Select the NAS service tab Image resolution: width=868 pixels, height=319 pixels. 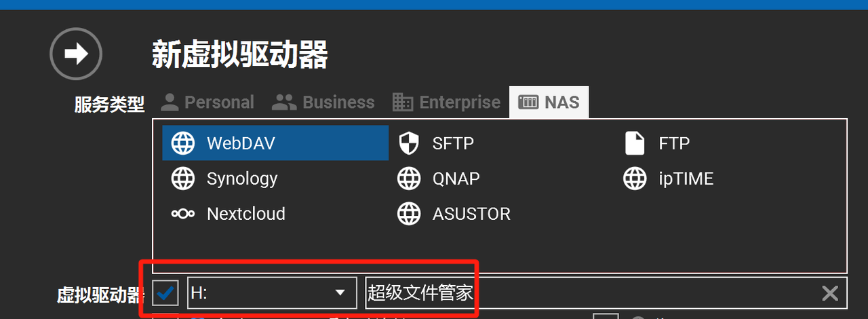tap(549, 102)
